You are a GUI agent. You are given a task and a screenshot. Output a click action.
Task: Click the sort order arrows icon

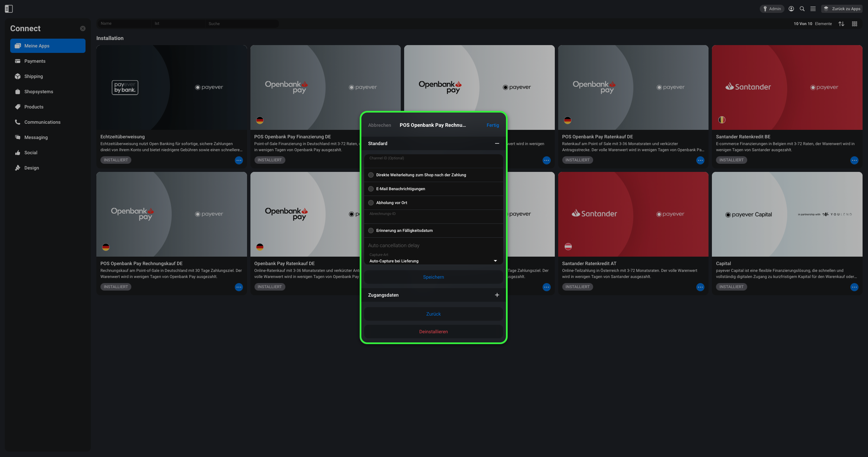[842, 24]
